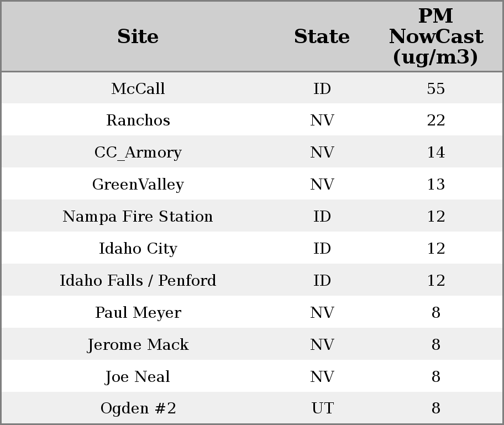Select the Nampa Fire Station row label
This screenshot has height=425, width=504.
(x=138, y=217)
